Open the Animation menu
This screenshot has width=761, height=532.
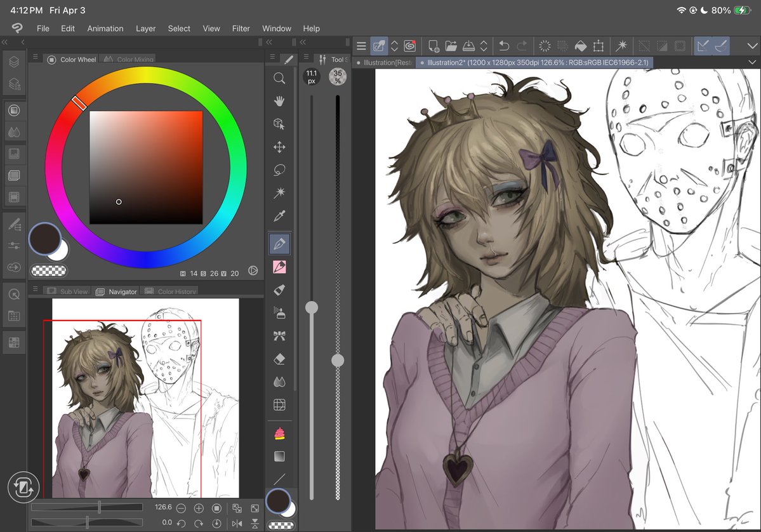[105, 28]
